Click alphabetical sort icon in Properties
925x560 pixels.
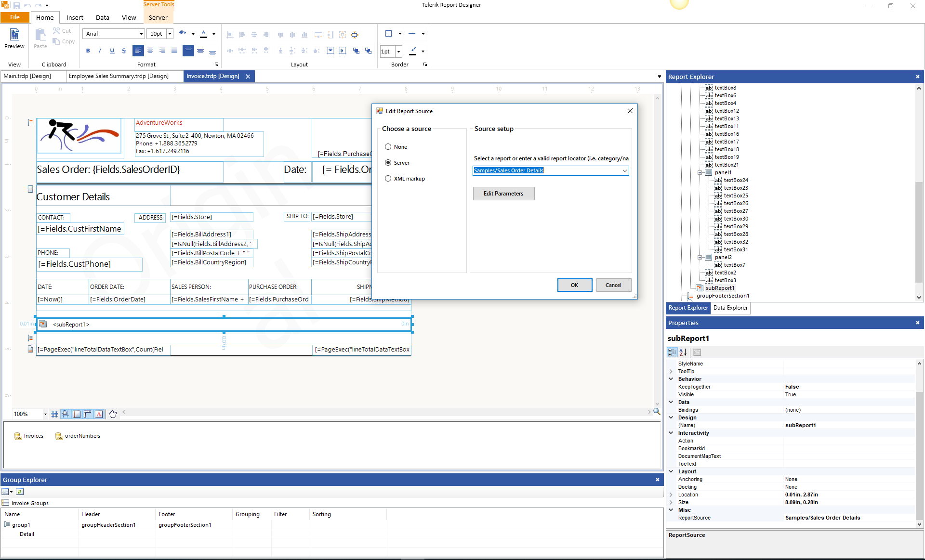tap(683, 352)
